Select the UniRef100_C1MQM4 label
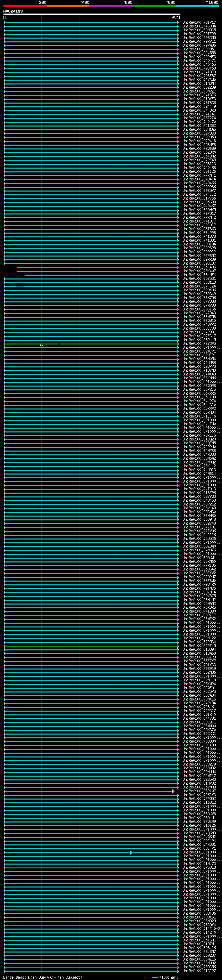The image size is (222, 980). coord(199,84)
